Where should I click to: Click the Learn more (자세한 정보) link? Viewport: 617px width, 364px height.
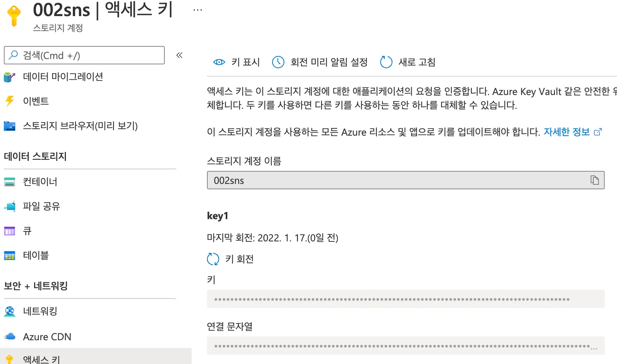567,132
